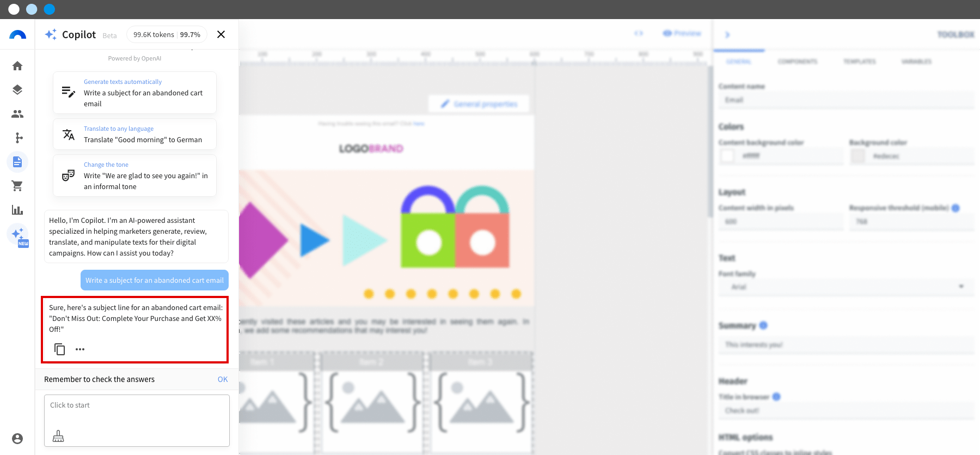Click the Copilot sparkle header icon
This screenshot has height=455, width=980.
[x=51, y=34]
